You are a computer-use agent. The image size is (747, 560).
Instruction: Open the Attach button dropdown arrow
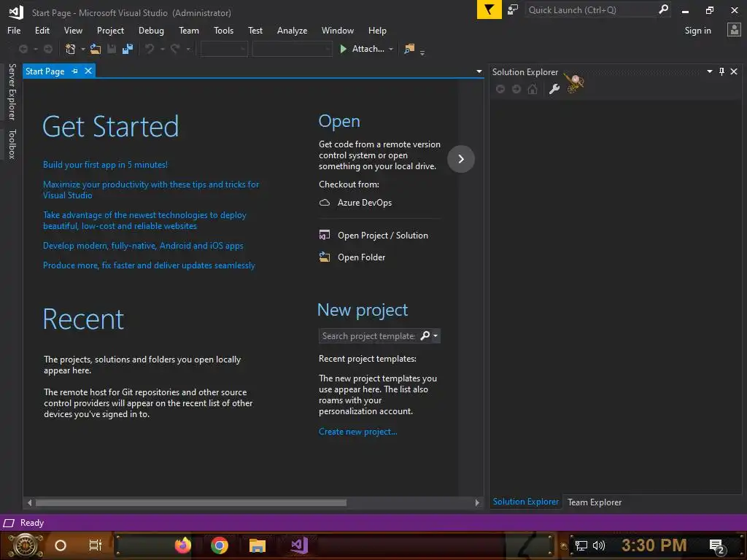click(391, 49)
